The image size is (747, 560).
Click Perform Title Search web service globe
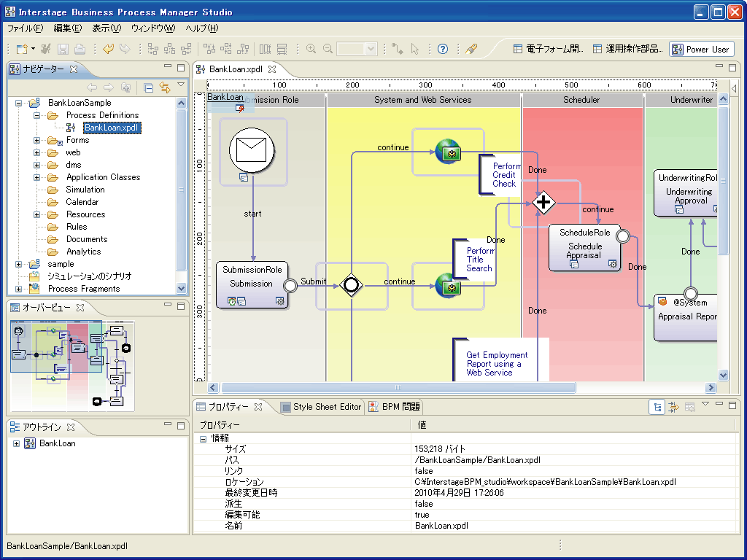click(448, 285)
